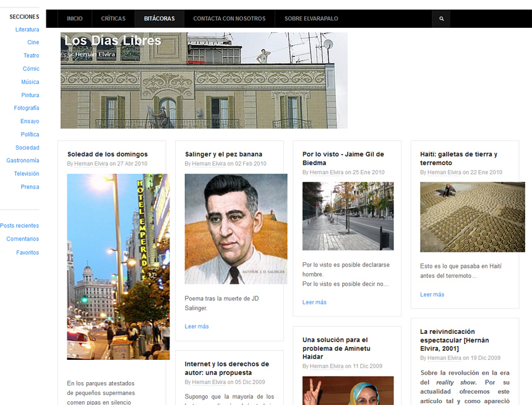
Task: Open post title Soledad de los domingos
Action: click(108, 154)
